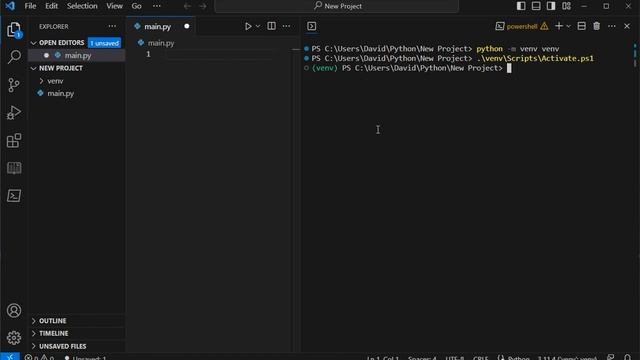This screenshot has width=640, height=360.
Task: Click the main.py breadcrumb
Action: coord(161,43)
